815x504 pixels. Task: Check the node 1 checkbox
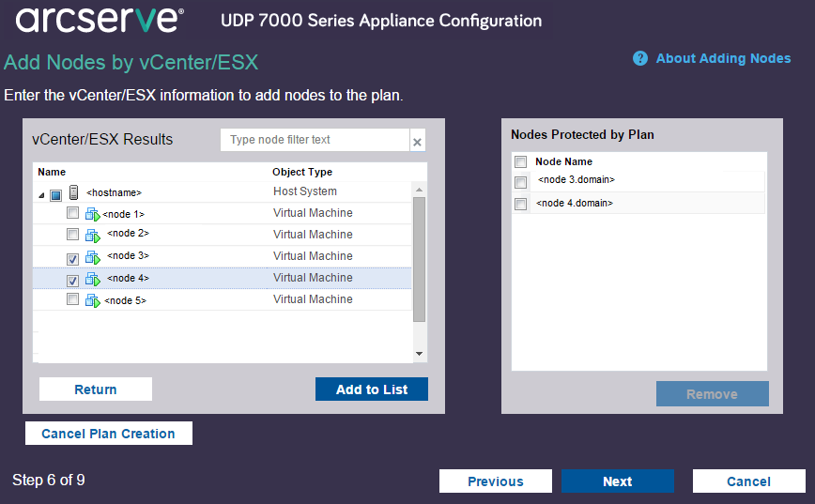tap(72, 214)
